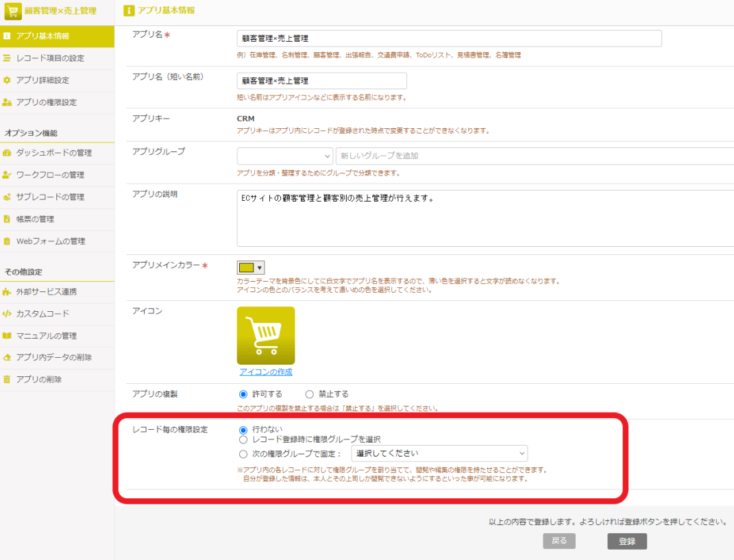Click the yellow main color swatch
This screenshot has width=734, height=560.
[246, 267]
